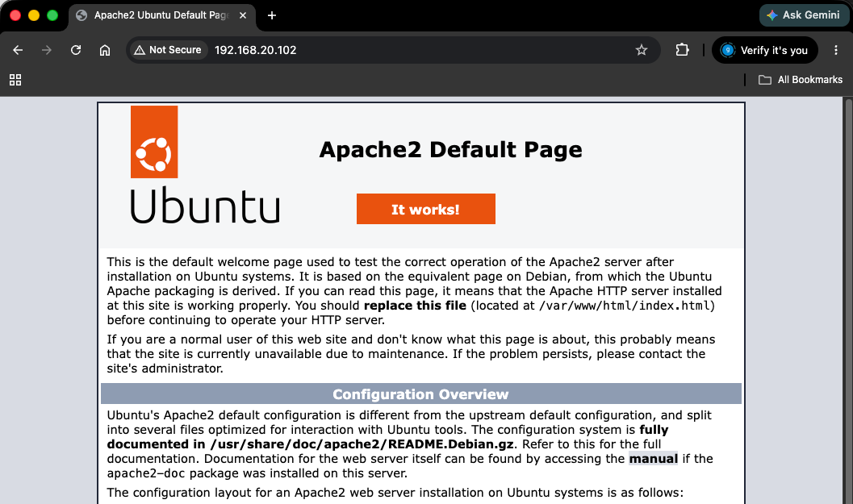Click the Not Secure warning chip
Screen dimensions: 853x504
pyautogui.click(x=168, y=50)
